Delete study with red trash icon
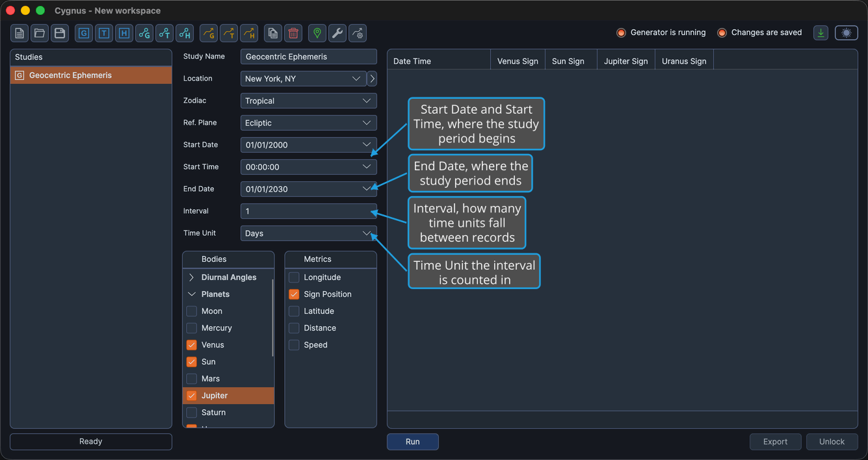 point(293,33)
